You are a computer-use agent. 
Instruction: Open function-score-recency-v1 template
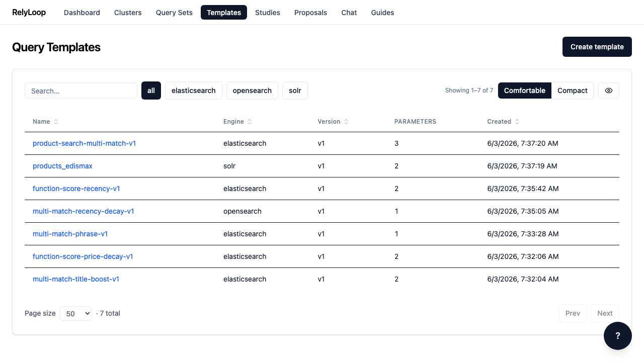pyautogui.click(x=76, y=189)
